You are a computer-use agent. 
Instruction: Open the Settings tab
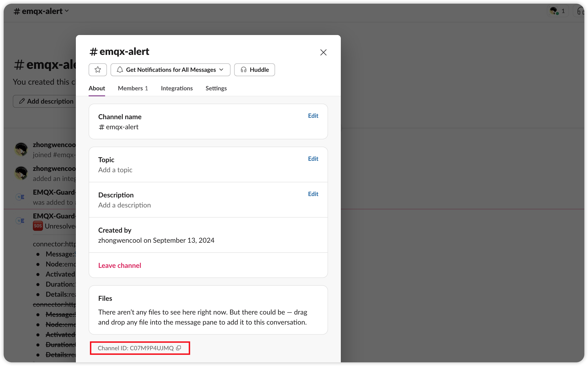(216, 88)
